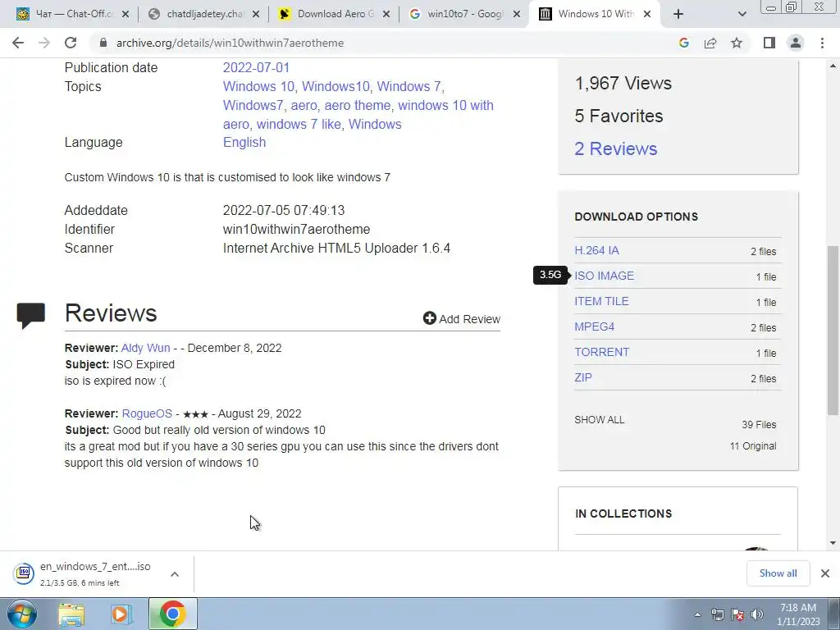Open the Windows Start menu
The image size is (840, 630).
pos(22,614)
